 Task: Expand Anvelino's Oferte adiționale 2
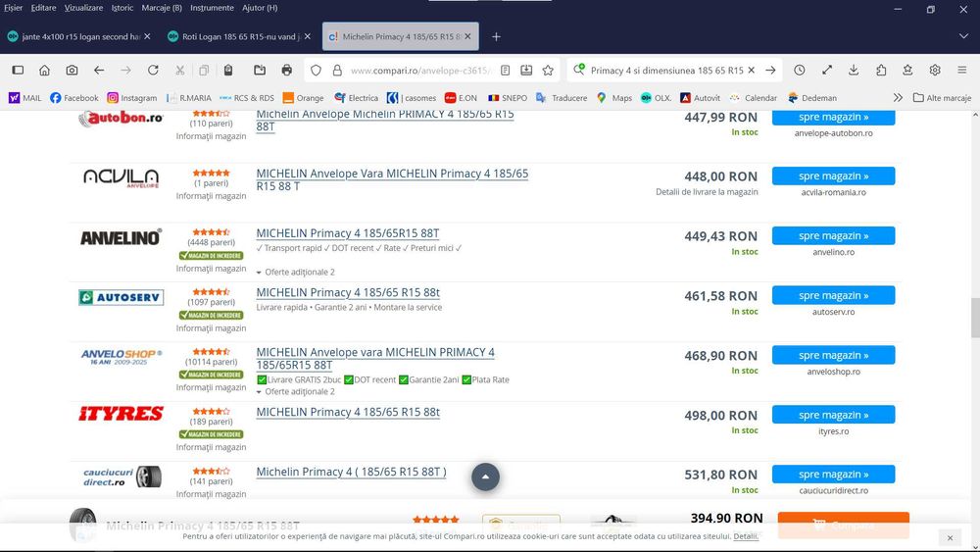(296, 272)
